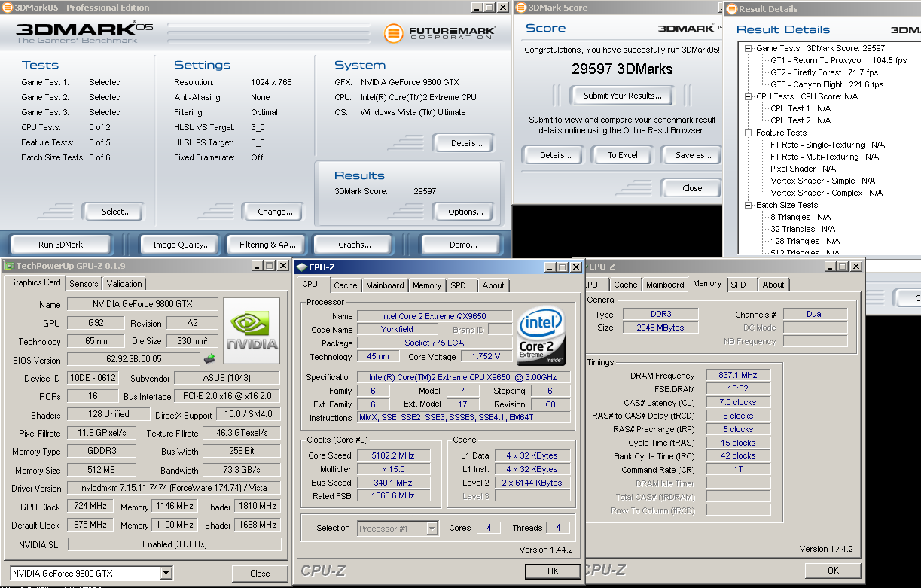Screen dimensions: 921x588
Task: Minimize the 3DMark05 window
Action: pyautogui.click(x=476, y=8)
